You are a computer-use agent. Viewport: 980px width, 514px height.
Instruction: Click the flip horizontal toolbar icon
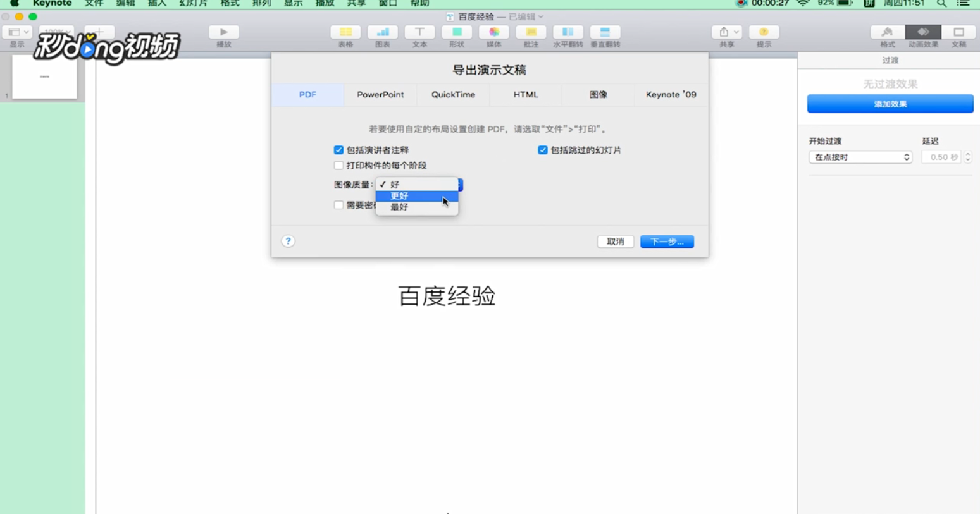tap(568, 32)
